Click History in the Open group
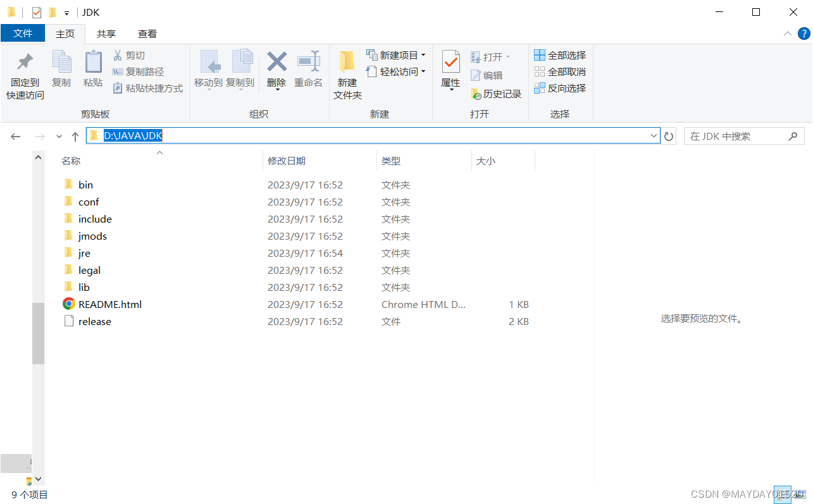 pos(496,94)
